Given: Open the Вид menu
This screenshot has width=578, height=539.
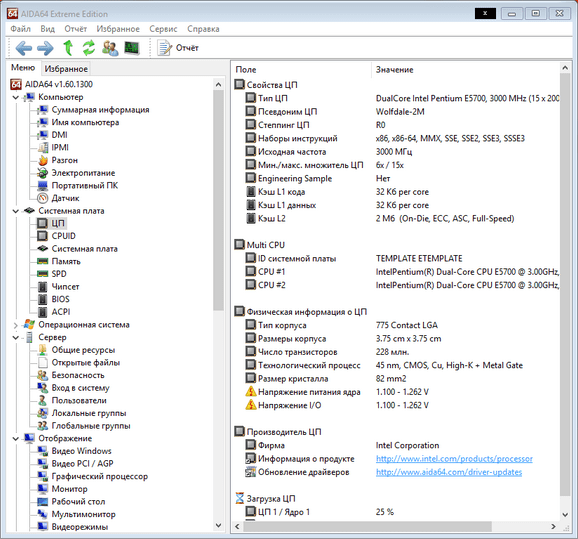Looking at the screenshot, I should [x=48, y=29].
